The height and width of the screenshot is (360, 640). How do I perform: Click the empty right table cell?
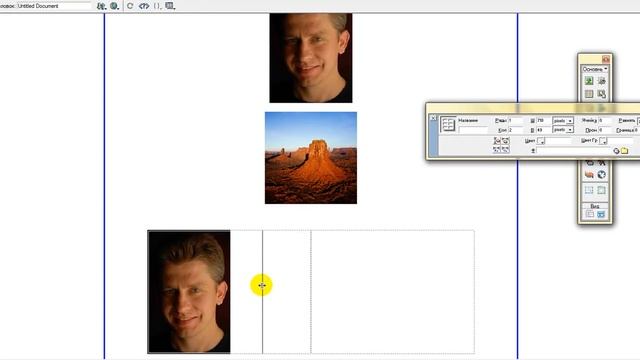[393, 292]
